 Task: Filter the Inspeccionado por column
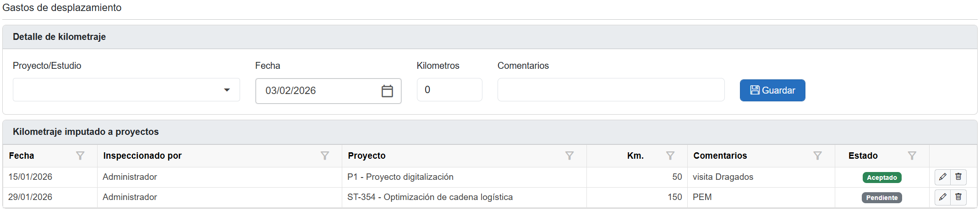pos(325,156)
